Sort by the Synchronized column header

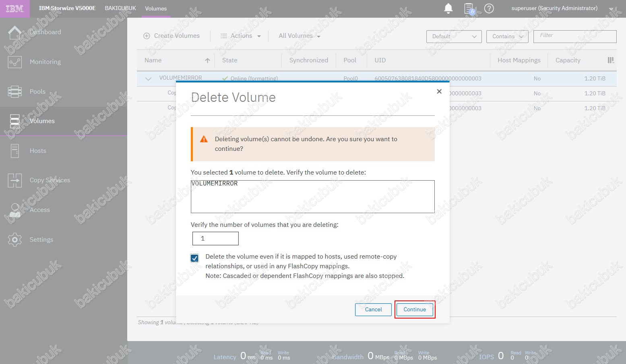308,60
